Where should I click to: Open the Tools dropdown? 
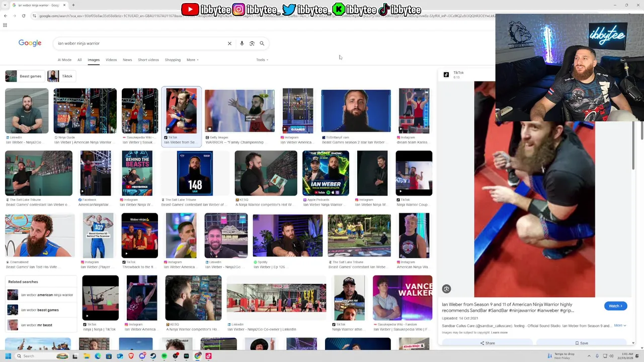[262, 60]
